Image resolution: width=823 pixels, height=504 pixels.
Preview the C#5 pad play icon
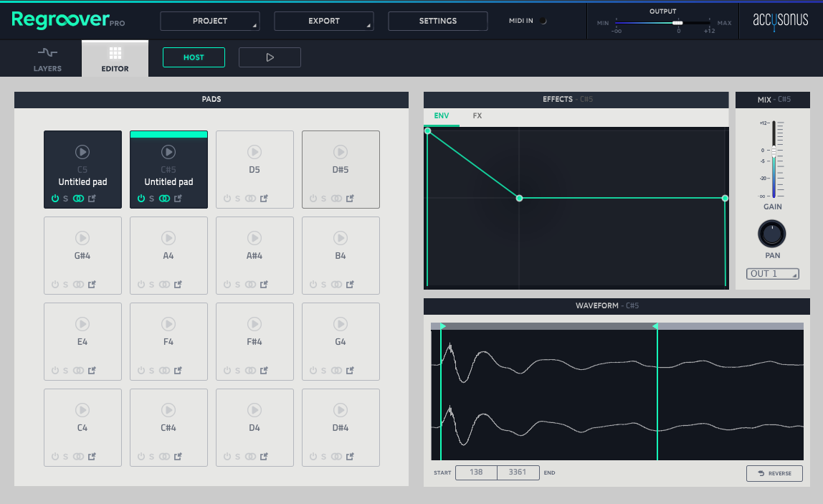coord(168,152)
